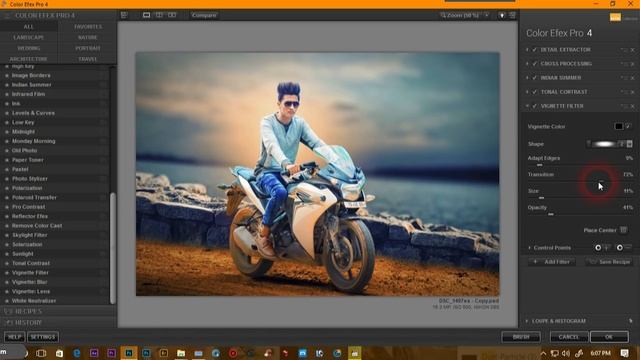Click the volume icon in system tray
This screenshot has width=640, height=360.
point(566,353)
